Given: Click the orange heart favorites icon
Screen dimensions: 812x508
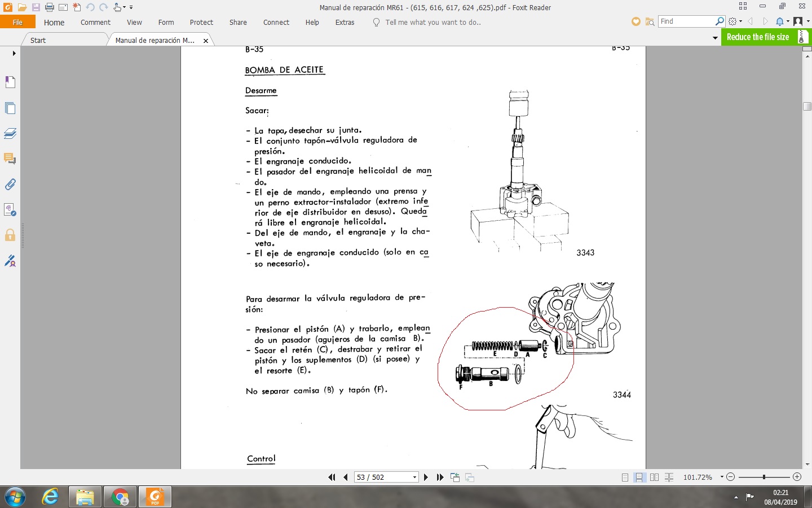Looking at the screenshot, I should point(636,21).
